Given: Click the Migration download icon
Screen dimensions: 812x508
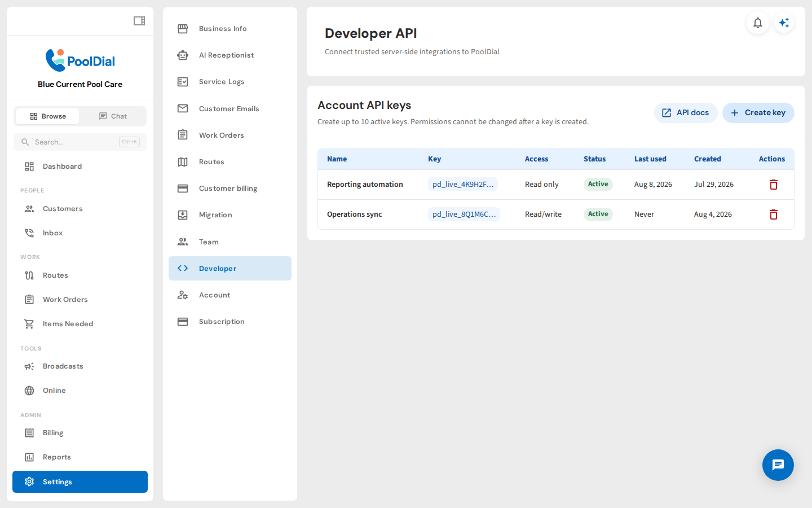Looking at the screenshot, I should click(183, 215).
